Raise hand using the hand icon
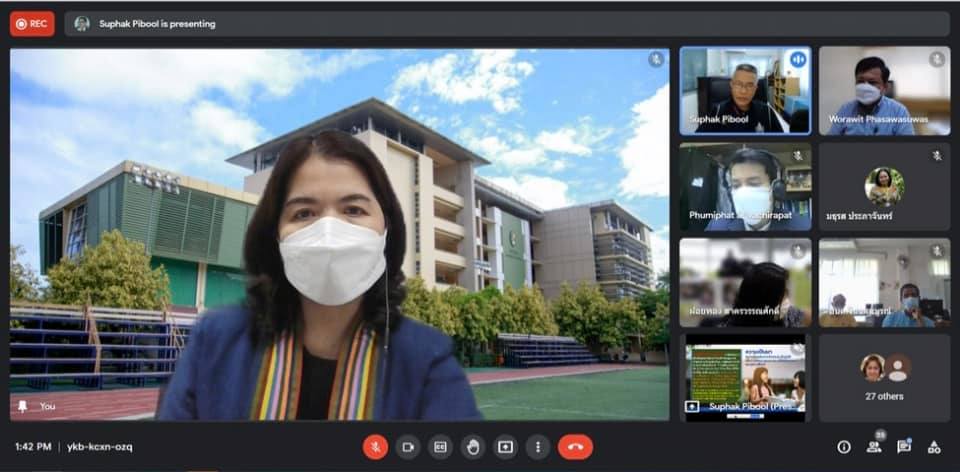Image resolution: width=960 pixels, height=472 pixels. click(x=473, y=447)
